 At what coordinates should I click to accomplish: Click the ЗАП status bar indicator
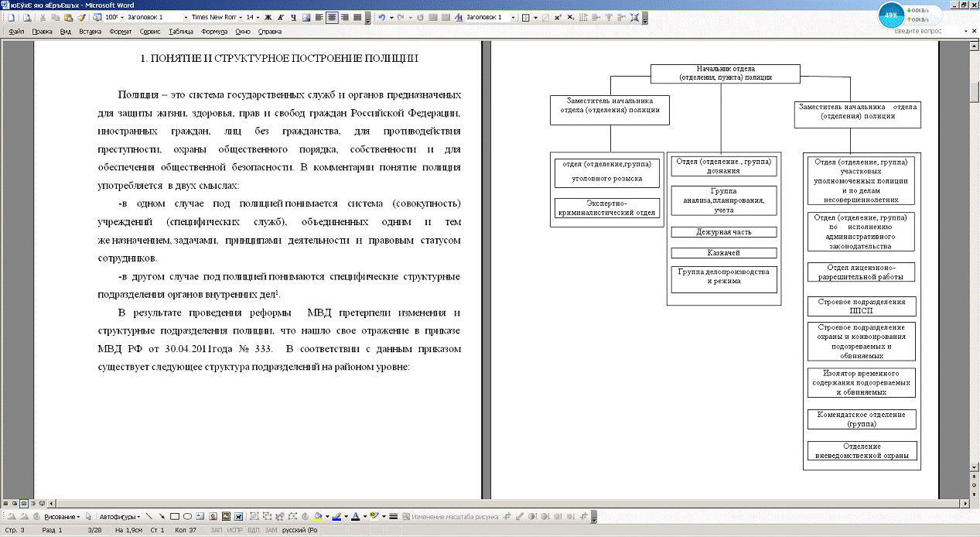pos(217,530)
